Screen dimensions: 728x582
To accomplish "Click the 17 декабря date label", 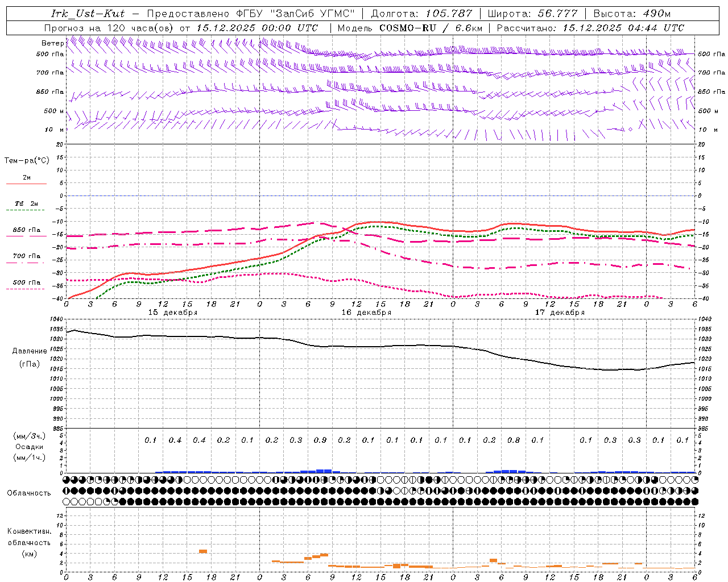I will [560, 312].
